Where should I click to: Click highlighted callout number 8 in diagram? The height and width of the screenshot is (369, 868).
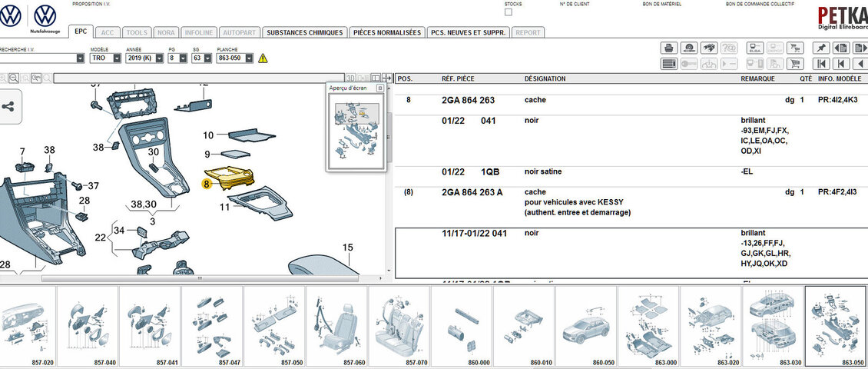206,184
